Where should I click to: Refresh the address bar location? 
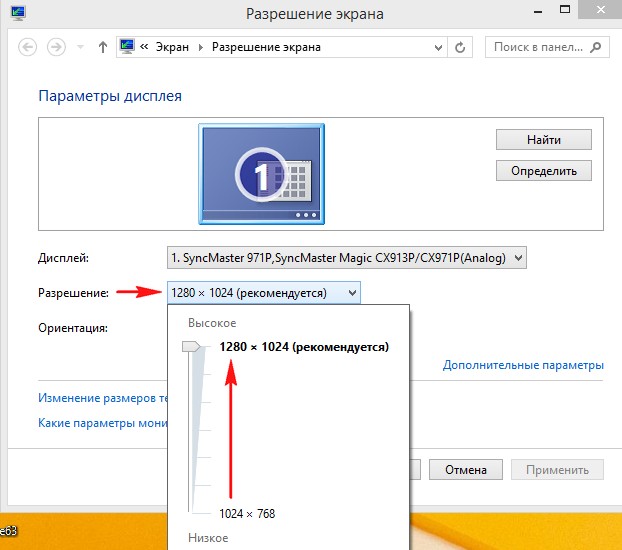tap(460, 47)
